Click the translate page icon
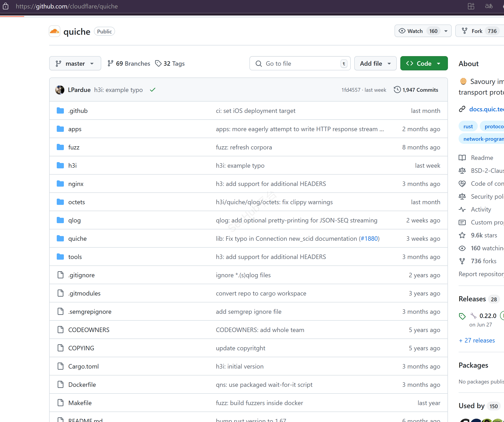Viewport: 504px width, 422px height. pyautogui.click(x=489, y=6)
